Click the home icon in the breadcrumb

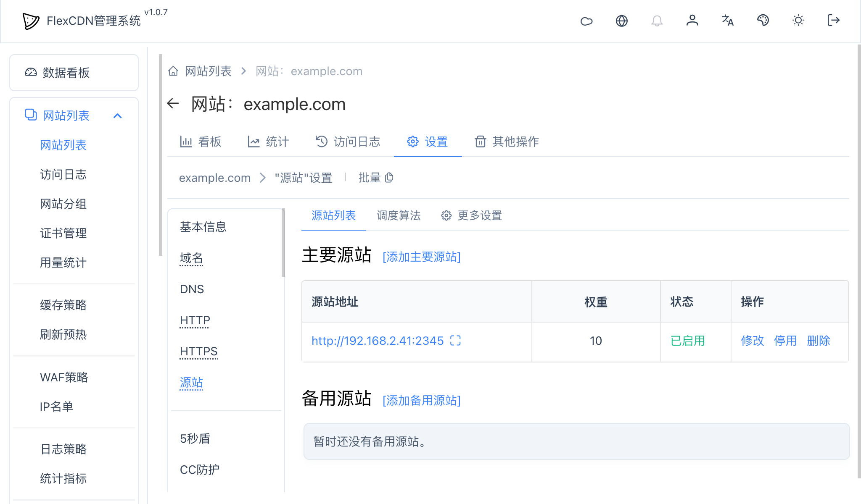point(173,71)
